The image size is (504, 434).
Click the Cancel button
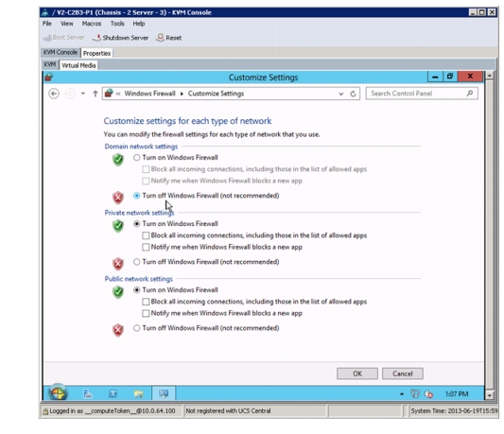coord(403,373)
